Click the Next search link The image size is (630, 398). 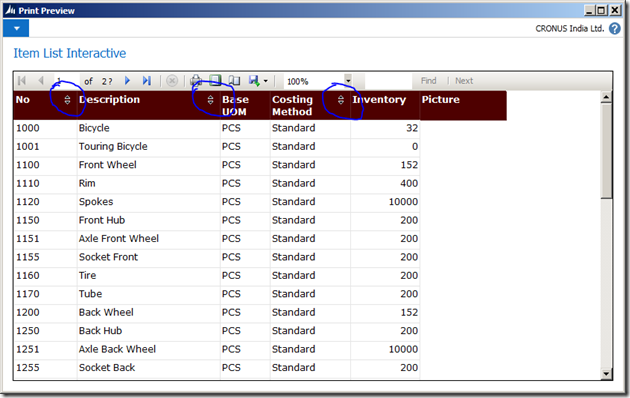pyautogui.click(x=464, y=81)
